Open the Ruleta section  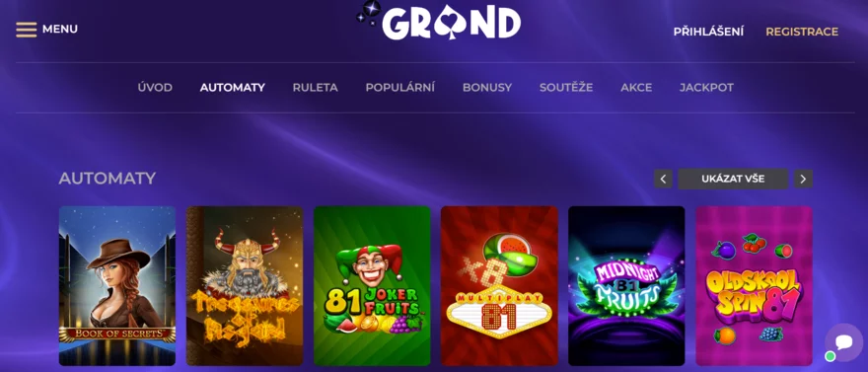(315, 88)
